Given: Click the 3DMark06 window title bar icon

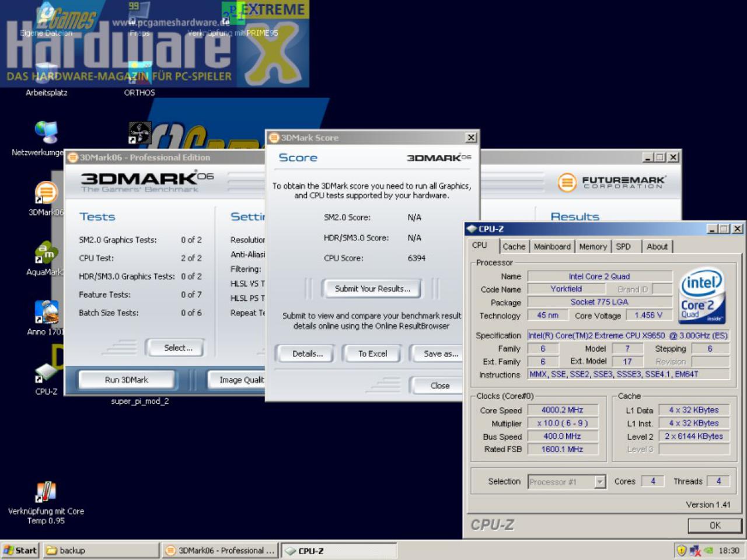Looking at the screenshot, I should pos(73,157).
